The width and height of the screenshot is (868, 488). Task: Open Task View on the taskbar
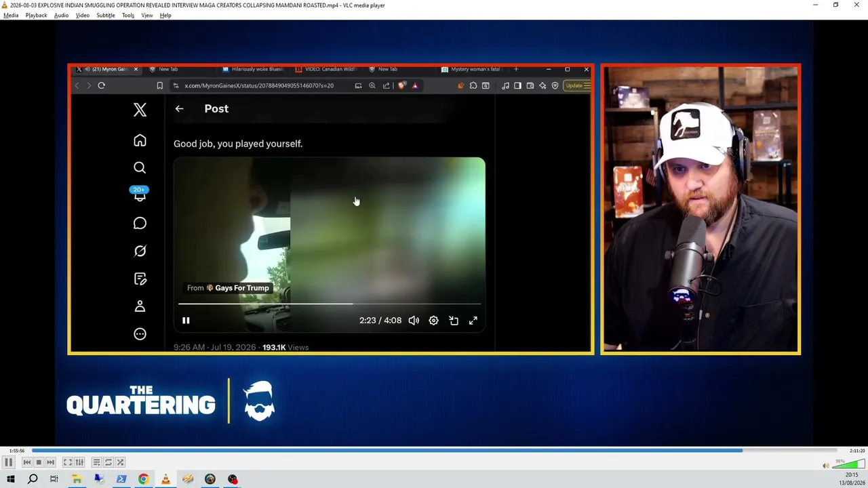pos(54,479)
